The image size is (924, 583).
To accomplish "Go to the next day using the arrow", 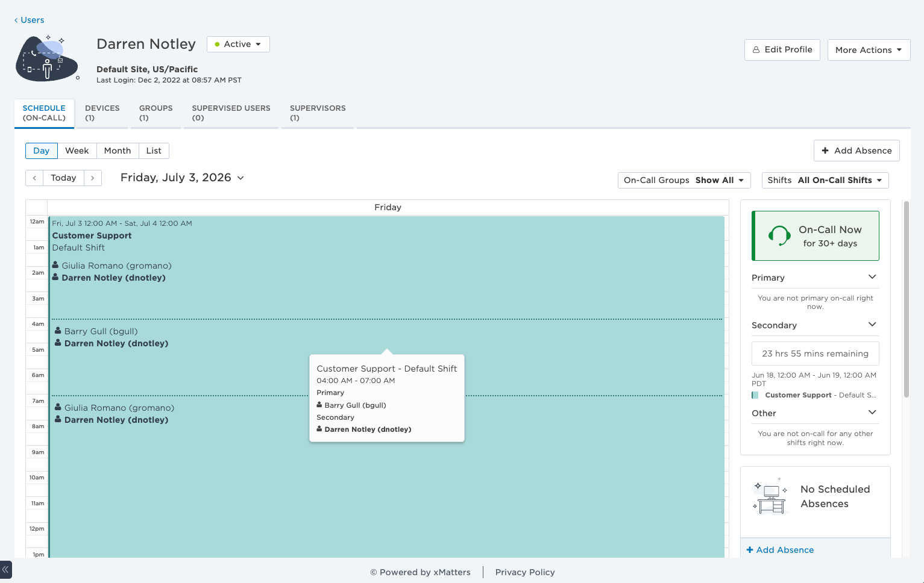I will [x=92, y=178].
